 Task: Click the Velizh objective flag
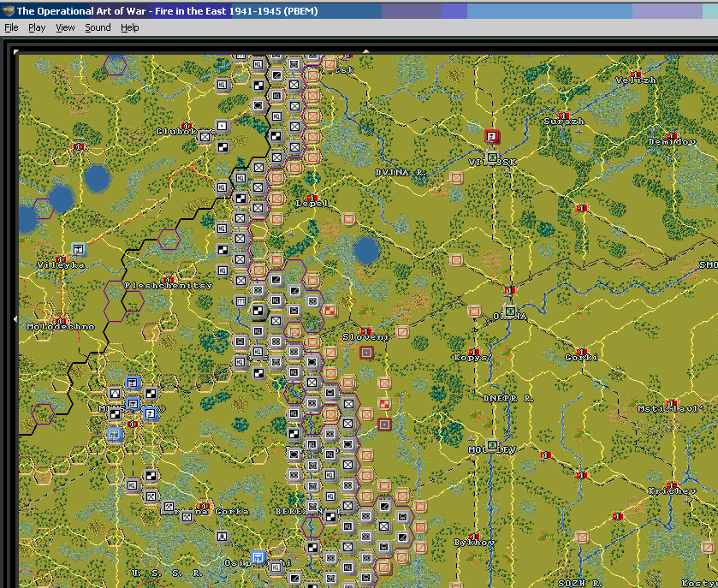[x=635, y=74]
